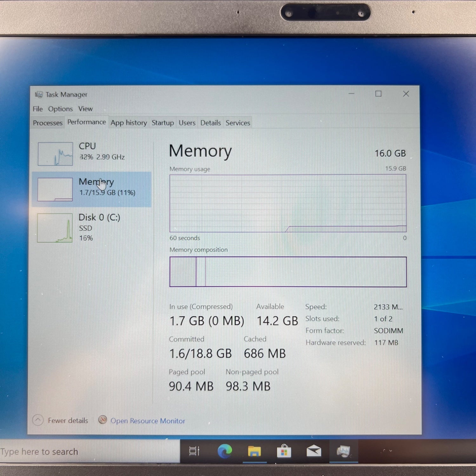The width and height of the screenshot is (476, 476).
Task: Go to the Services tab
Action: coord(238,123)
